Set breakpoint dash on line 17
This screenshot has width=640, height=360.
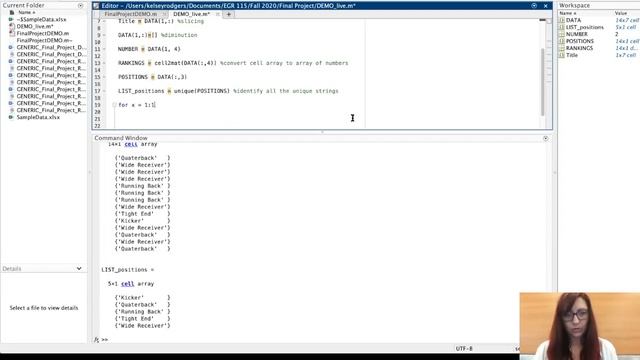(x=104, y=91)
